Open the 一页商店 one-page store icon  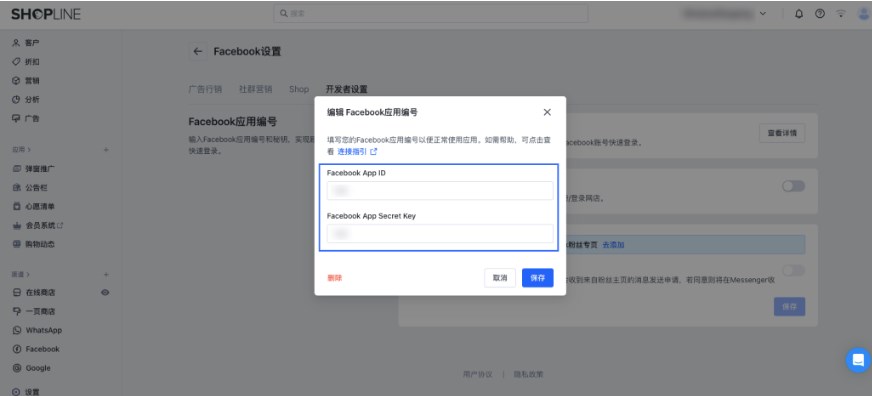pyautogui.click(x=16, y=311)
